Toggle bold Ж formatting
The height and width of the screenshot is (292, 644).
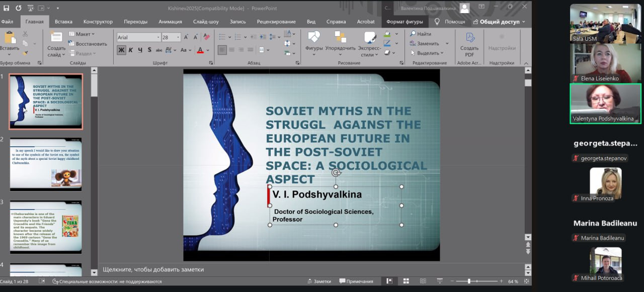[x=121, y=50]
